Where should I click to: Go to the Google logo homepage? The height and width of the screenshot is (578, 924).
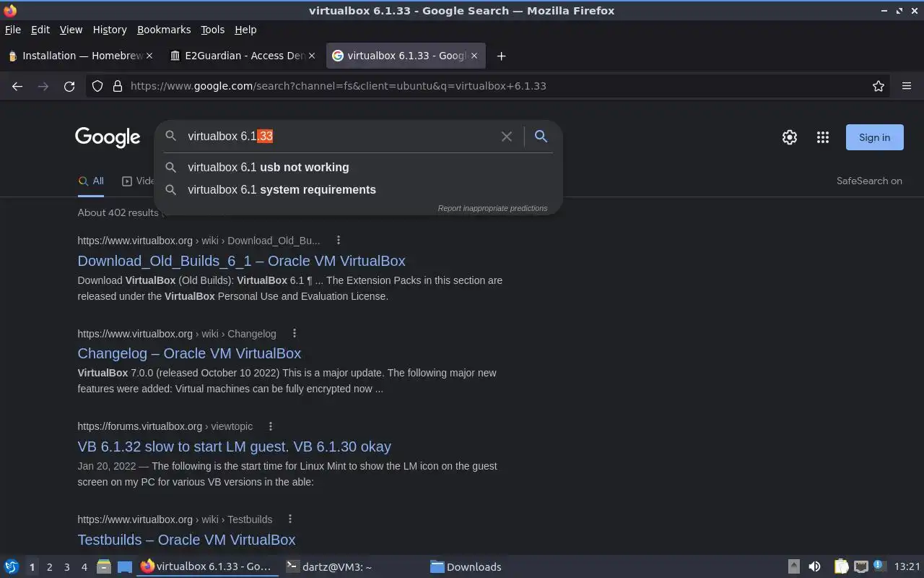(108, 137)
